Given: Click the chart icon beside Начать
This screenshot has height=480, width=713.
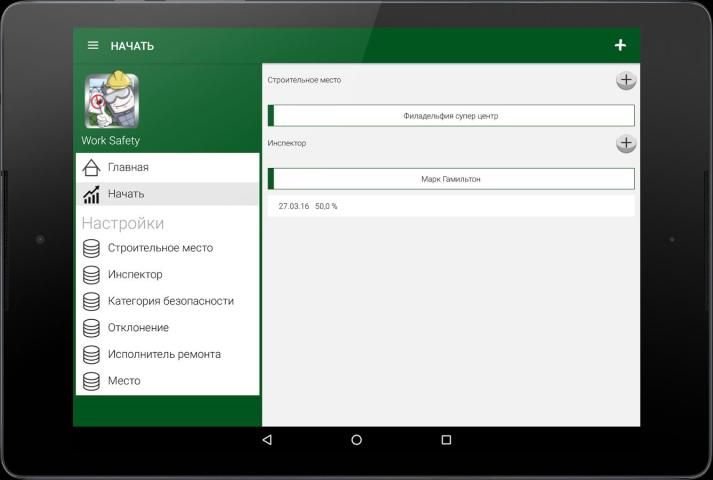Looking at the screenshot, I should 91,194.
